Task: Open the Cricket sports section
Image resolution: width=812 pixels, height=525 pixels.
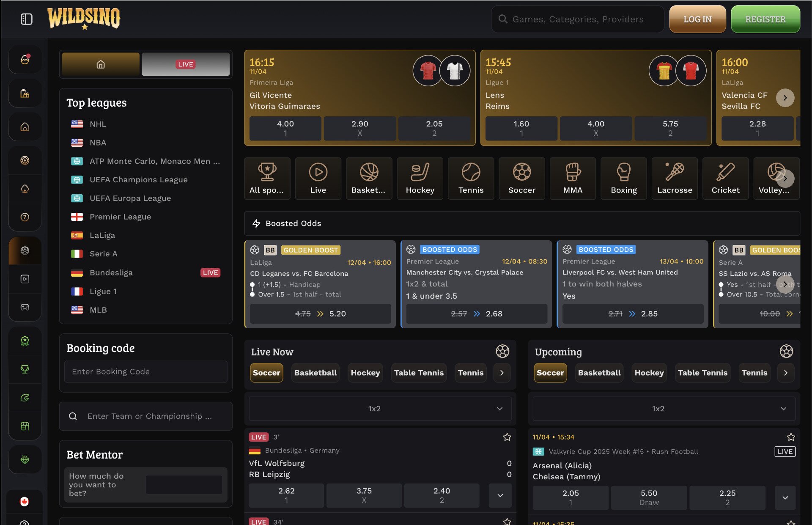Action: pos(725,178)
